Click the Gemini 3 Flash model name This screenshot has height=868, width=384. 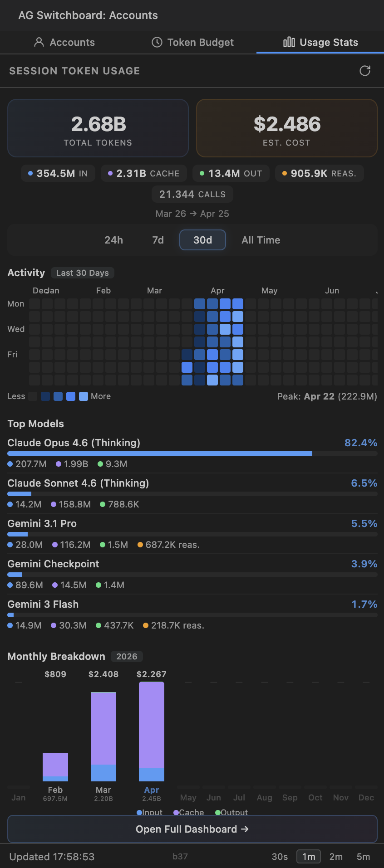[x=43, y=604]
